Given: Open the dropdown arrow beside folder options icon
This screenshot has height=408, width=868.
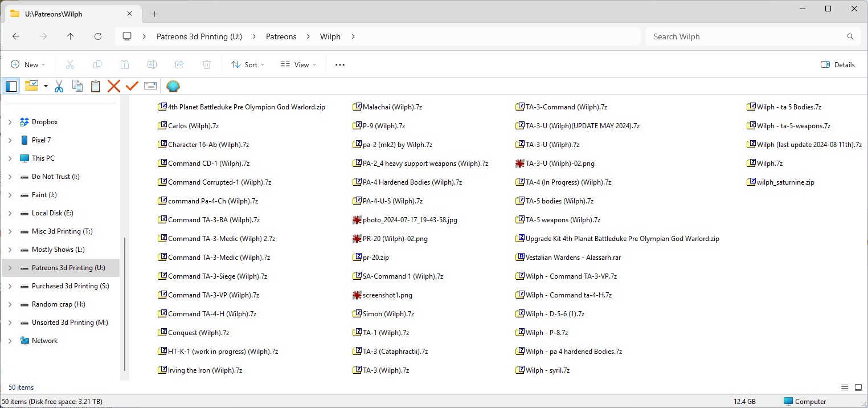Looking at the screenshot, I should 46,86.
